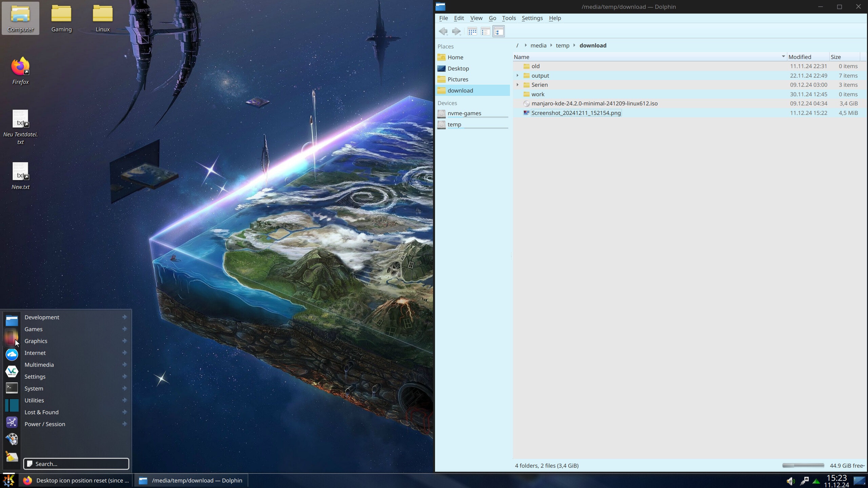Select the work folder

click(538, 94)
